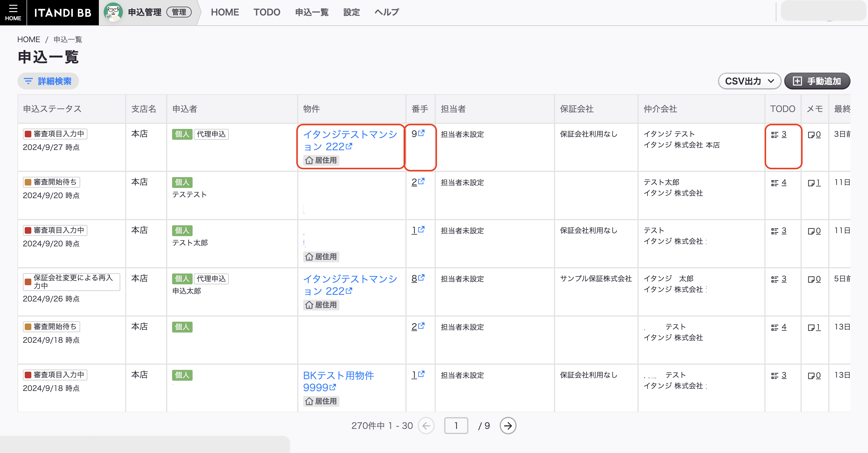Click the 申込管理 mascot avatar icon
This screenshot has width=868, height=453.
(113, 12)
